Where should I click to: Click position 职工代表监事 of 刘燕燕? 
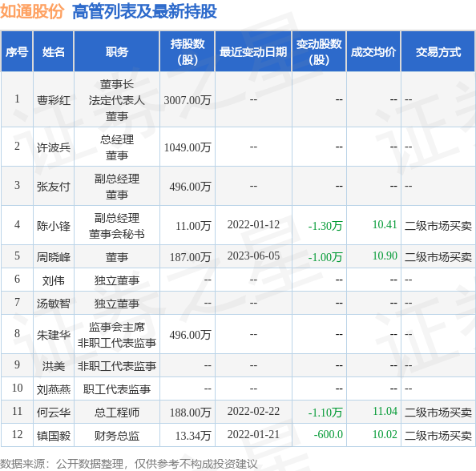pyautogui.click(x=117, y=389)
